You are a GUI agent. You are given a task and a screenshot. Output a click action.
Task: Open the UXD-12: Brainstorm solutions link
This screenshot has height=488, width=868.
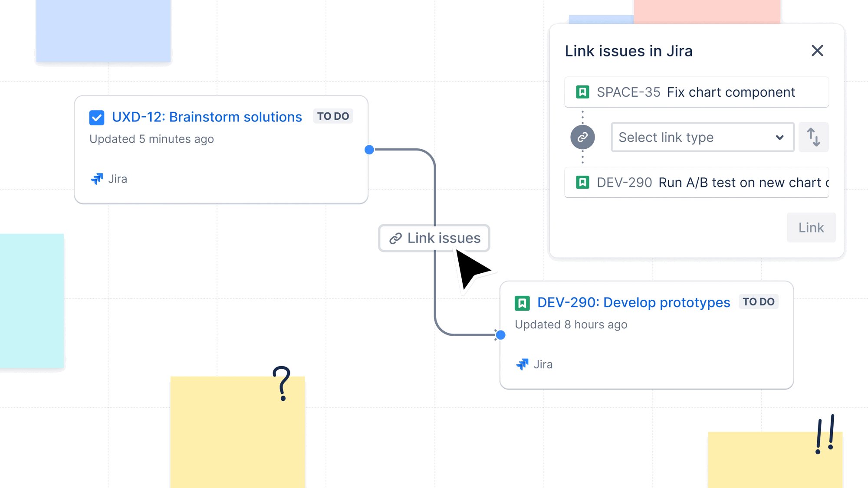[x=207, y=117]
